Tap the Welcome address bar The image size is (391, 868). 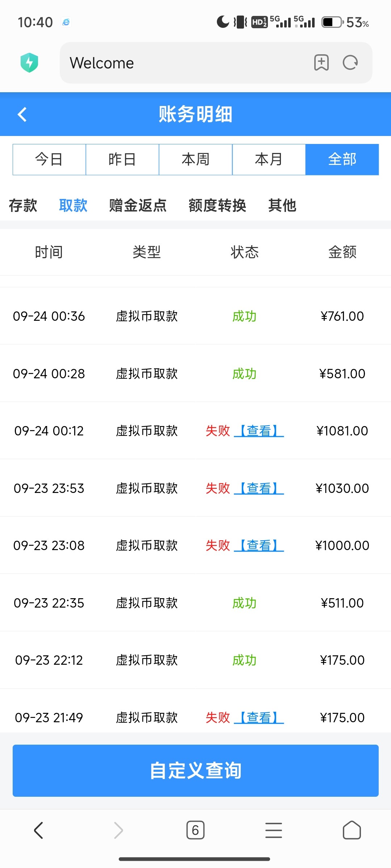coord(181,63)
